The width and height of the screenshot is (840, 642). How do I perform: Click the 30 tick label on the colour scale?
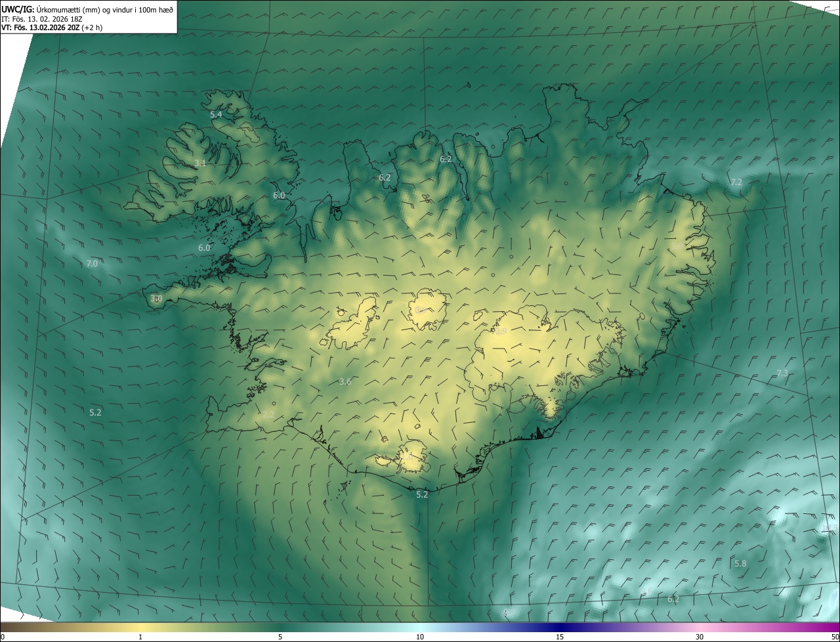pyautogui.click(x=700, y=637)
